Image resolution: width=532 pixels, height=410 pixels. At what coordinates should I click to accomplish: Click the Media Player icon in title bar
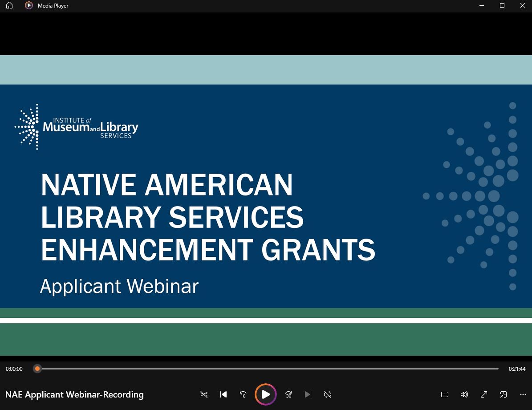pyautogui.click(x=29, y=5)
